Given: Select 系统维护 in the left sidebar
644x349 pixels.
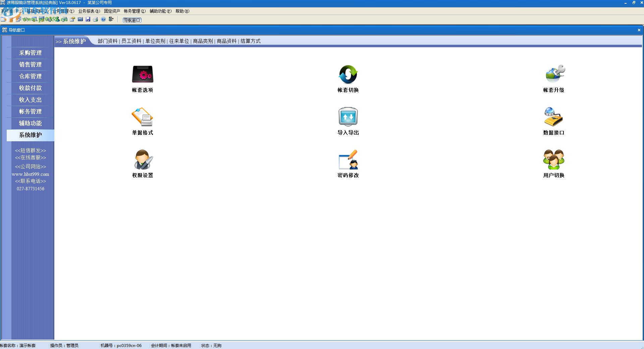Looking at the screenshot, I should coord(30,135).
